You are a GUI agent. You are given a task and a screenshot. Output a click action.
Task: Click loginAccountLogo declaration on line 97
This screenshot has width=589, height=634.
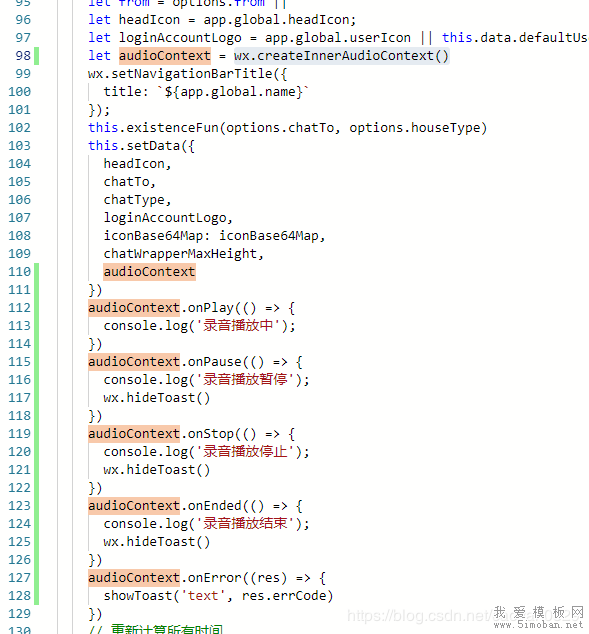click(180, 38)
